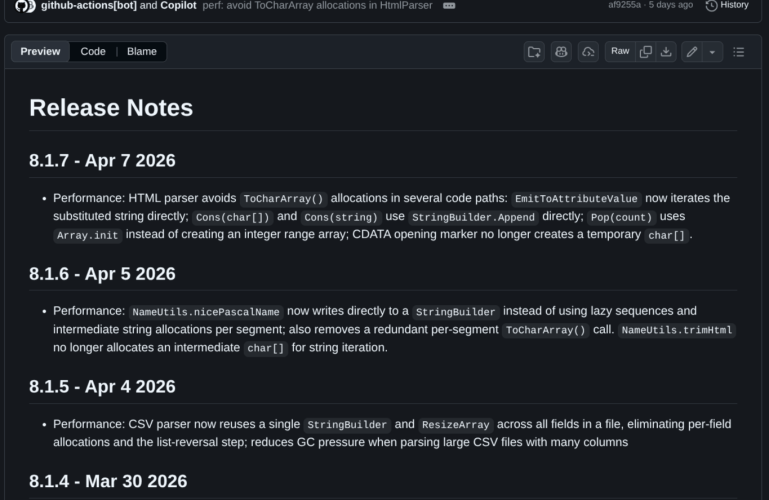769x500 pixels.
Task: Click the github-actions avatar icon
Action: pyautogui.click(x=25, y=5)
